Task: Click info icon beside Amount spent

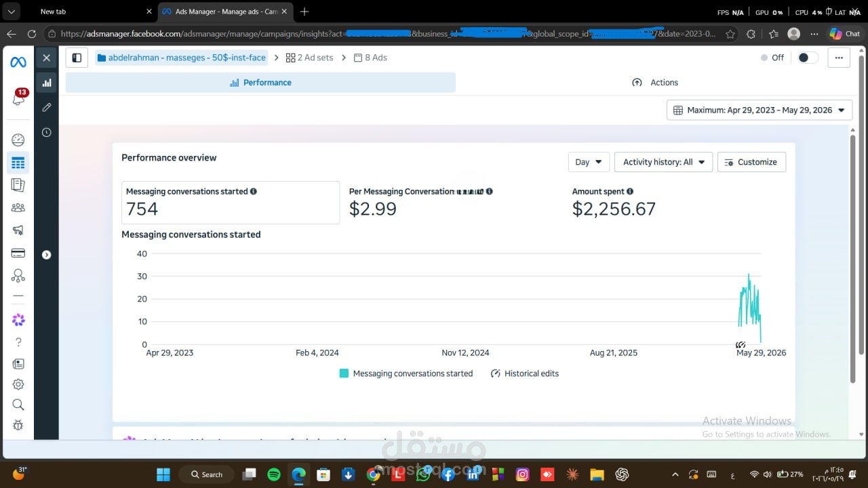Action: pos(630,191)
